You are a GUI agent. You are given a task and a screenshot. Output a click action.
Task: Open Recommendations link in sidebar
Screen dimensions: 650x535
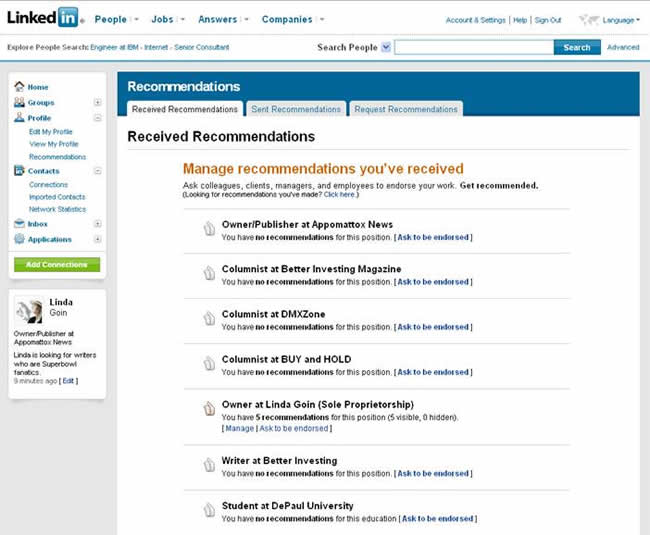tap(58, 157)
